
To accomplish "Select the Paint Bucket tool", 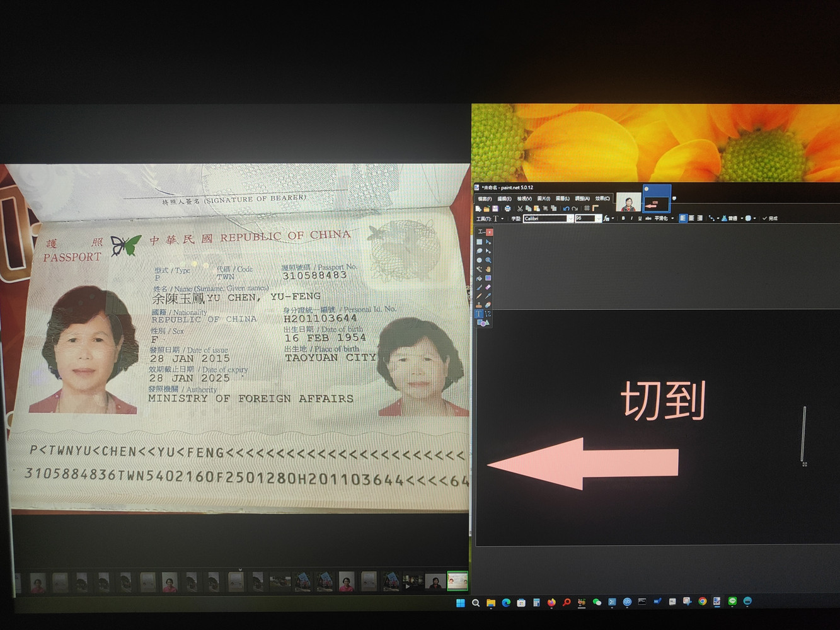I will click(x=479, y=278).
